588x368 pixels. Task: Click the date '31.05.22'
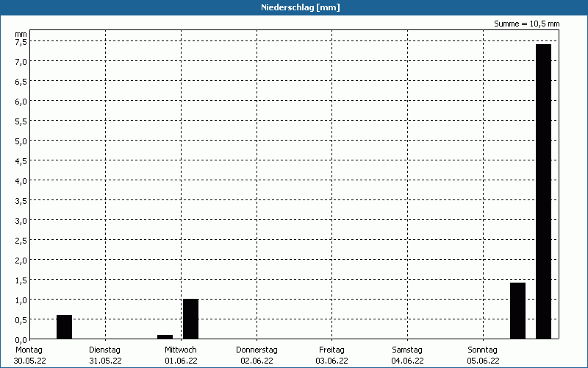click(105, 361)
